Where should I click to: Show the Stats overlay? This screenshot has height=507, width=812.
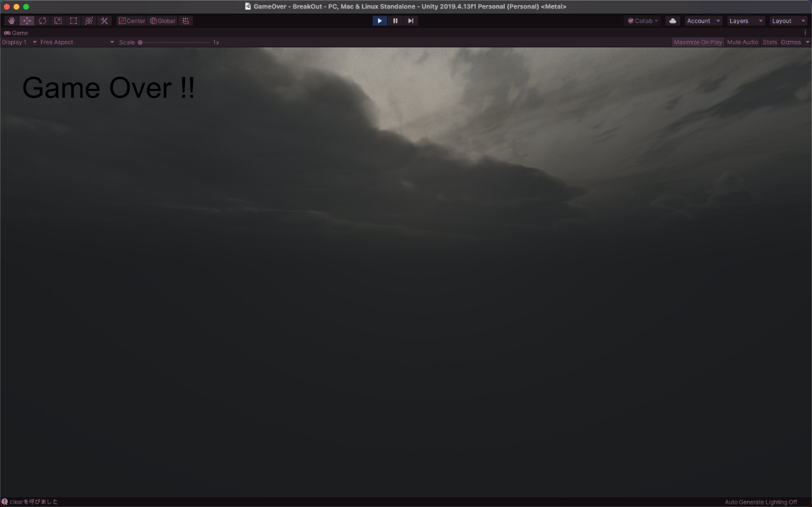(770, 42)
